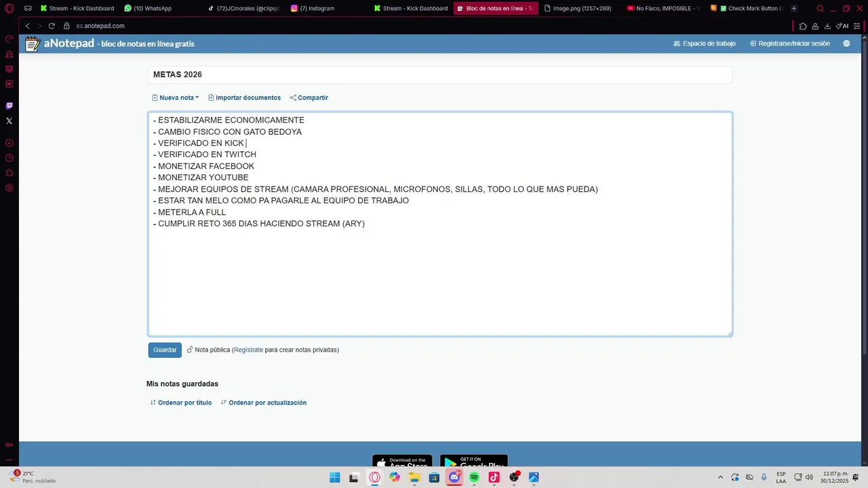Image resolution: width=868 pixels, height=488 pixels.
Task: Expand the Nueva nota dropdown
Action: point(175,98)
